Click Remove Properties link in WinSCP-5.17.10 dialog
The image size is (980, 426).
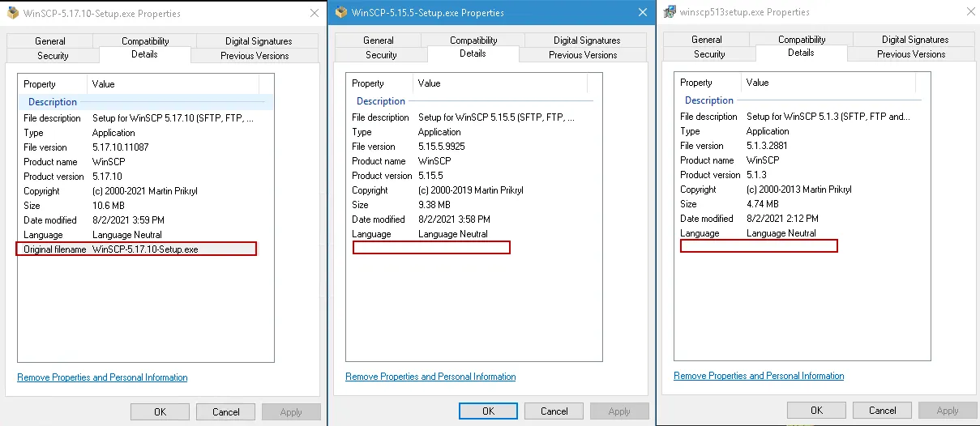pos(102,377)
